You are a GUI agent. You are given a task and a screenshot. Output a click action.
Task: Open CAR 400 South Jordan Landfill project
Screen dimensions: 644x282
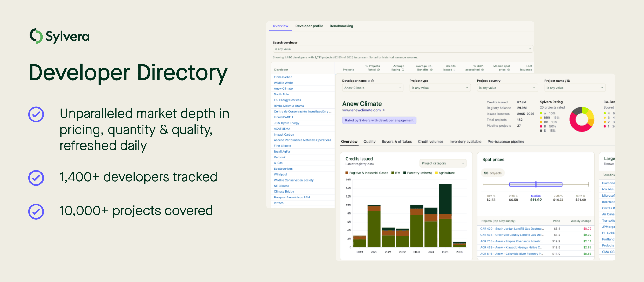[x=512, y=229]
